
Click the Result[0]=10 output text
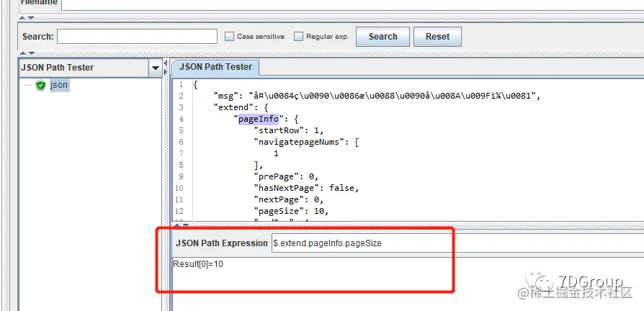point(198,263)
